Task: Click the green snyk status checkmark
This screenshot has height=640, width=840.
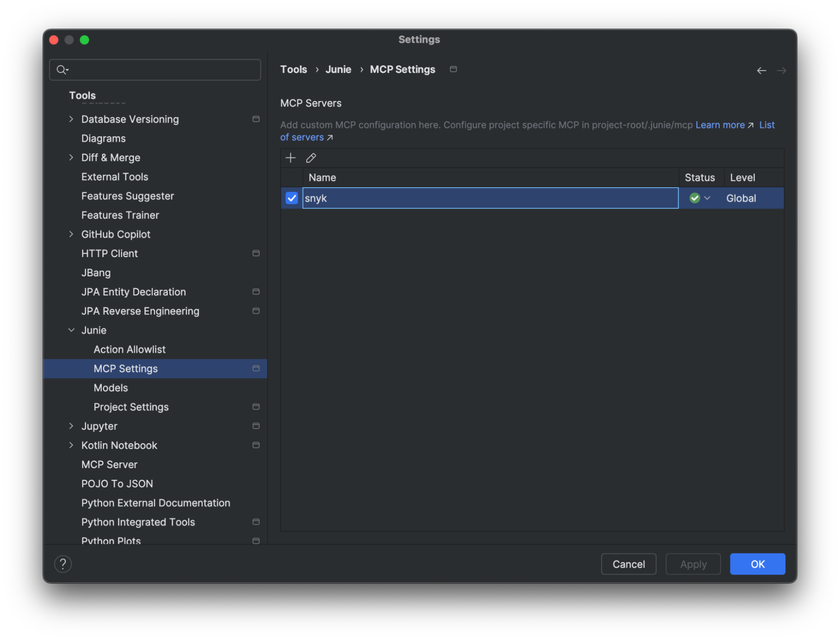Action: [x=695, y=198]
